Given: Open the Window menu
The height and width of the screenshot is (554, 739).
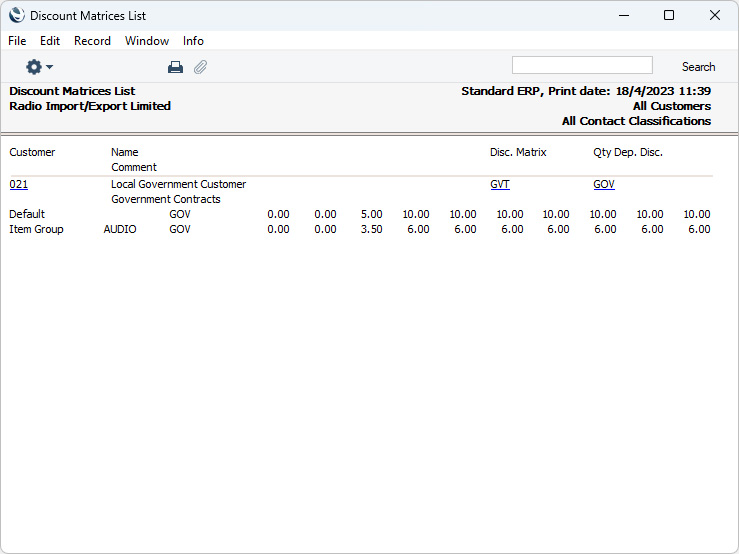Looking at the screenshot, I should (x=147, y=41).
